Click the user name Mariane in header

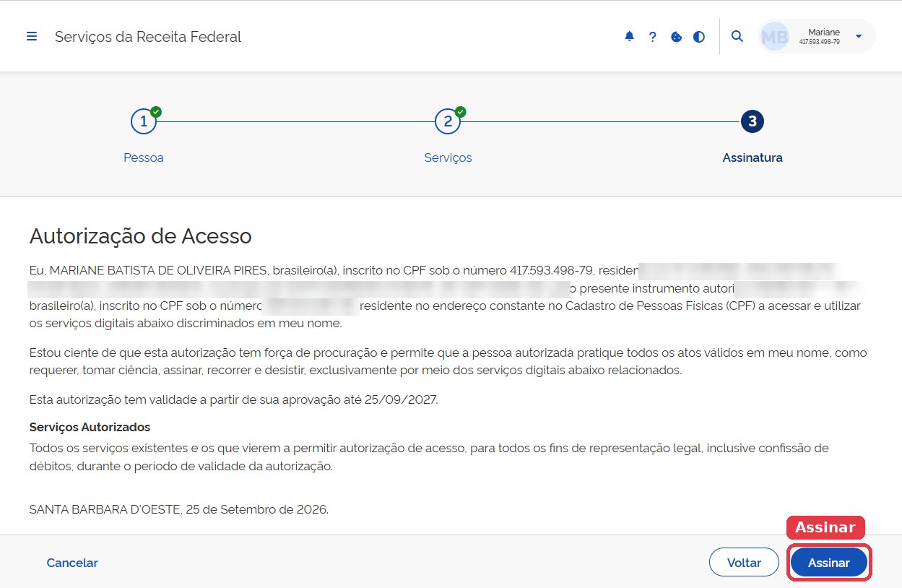click(824, 32)
